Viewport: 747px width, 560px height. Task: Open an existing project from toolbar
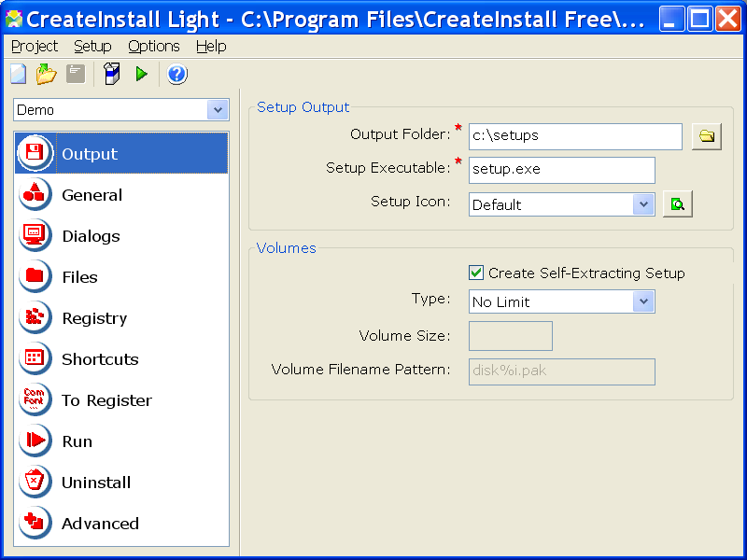pos(46,74)
